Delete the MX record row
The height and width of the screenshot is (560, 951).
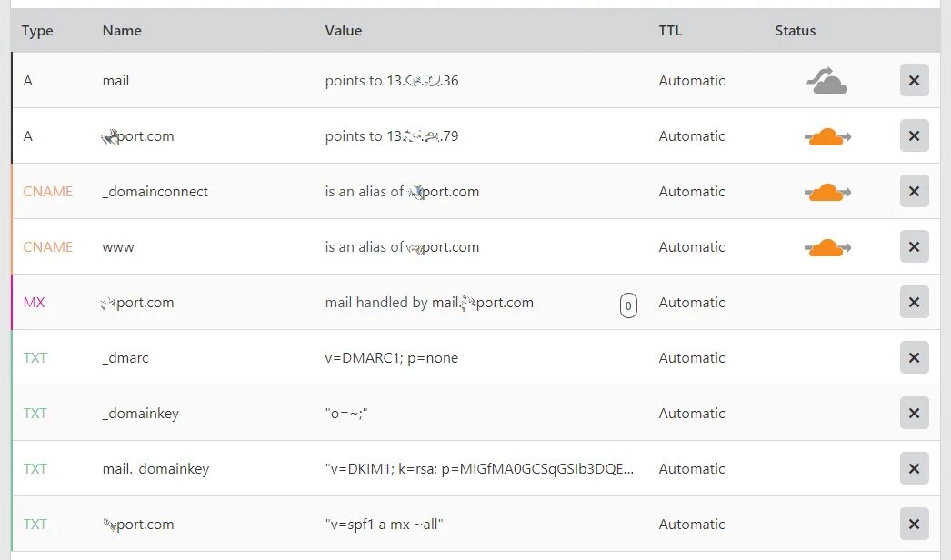point(914,303)
